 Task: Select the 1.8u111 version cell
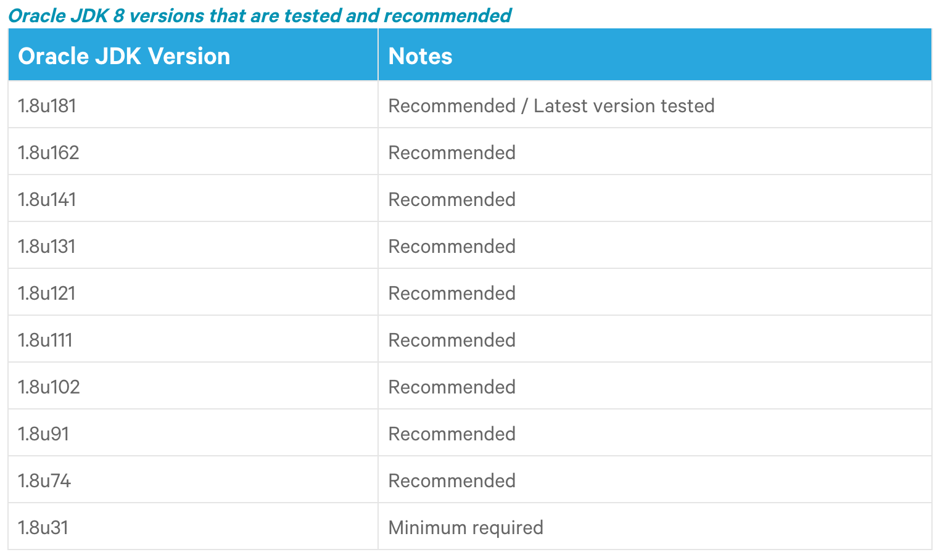pos(45,340)
